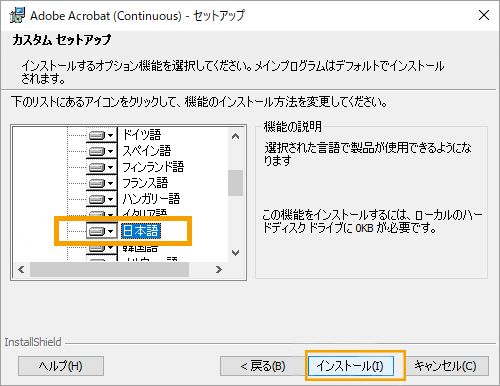Click the インストール(I) button
This screenshot has width=500, height=386.
pyautogui.click(x=351, y=366)
